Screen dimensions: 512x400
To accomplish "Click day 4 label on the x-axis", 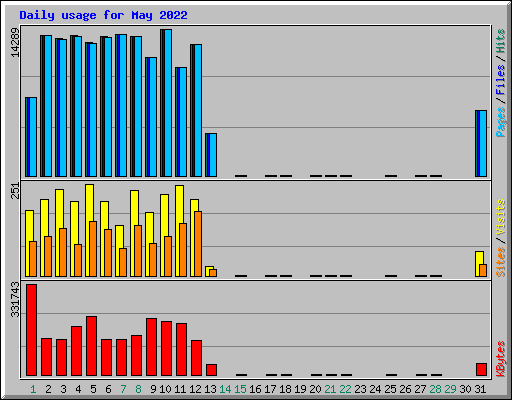I will (x=78, y=389).
